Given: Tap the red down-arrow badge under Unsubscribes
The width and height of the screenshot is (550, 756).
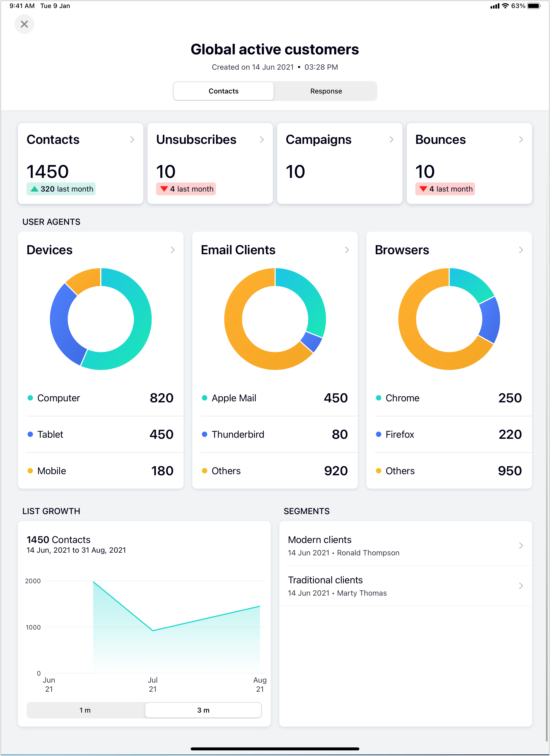Looking at the screenshot, I should (x=186, y=189).
